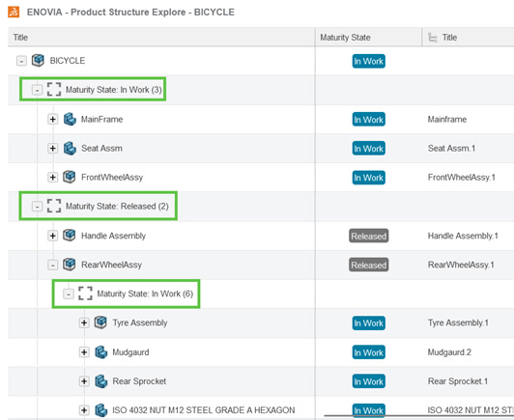Screen dimensions: 514x420
Task: Select the Seat Assm tree row
Action: tap(102, 148)
